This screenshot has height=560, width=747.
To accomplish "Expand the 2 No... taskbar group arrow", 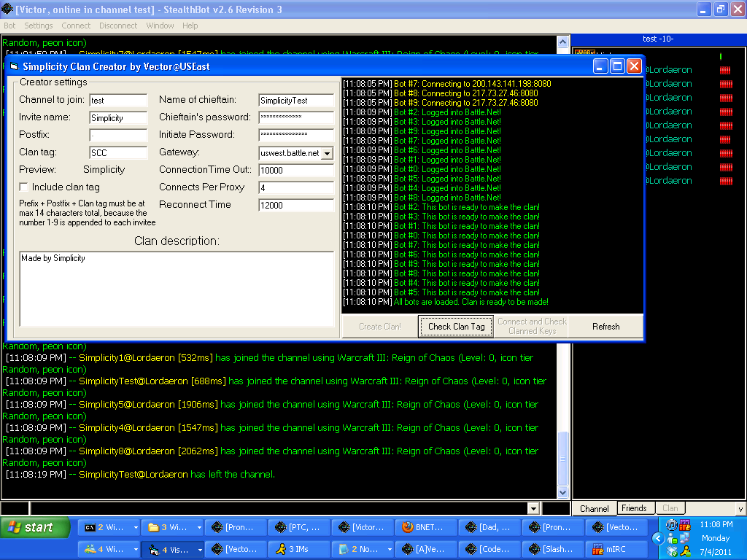I will pos(390,550).
